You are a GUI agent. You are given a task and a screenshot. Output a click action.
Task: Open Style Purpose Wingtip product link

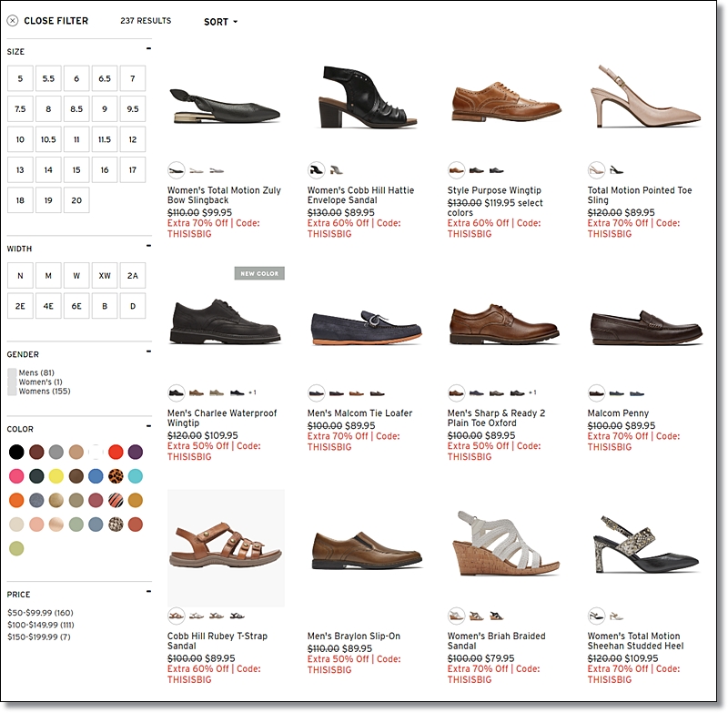coord(494,190)
